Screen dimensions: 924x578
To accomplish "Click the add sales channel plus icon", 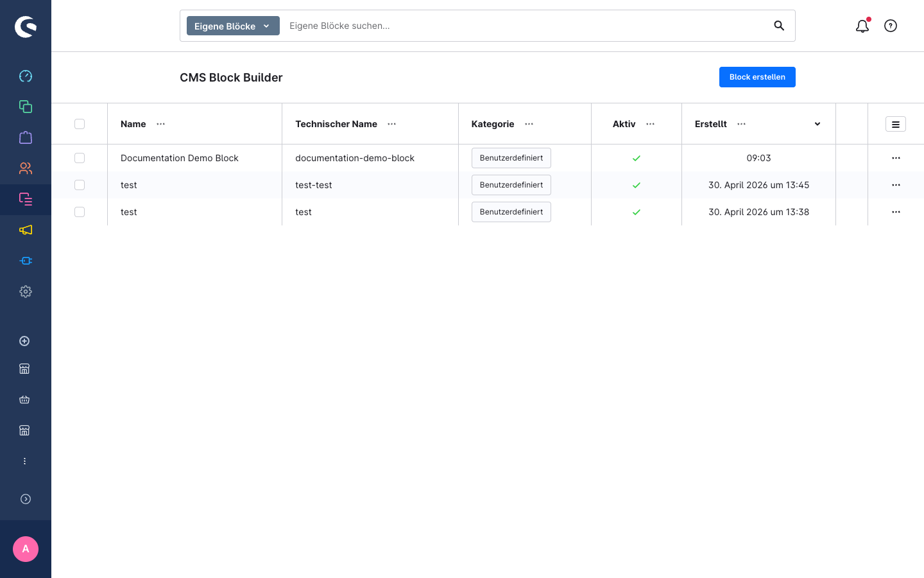I will pyautogui.click(x=24, y=341).
